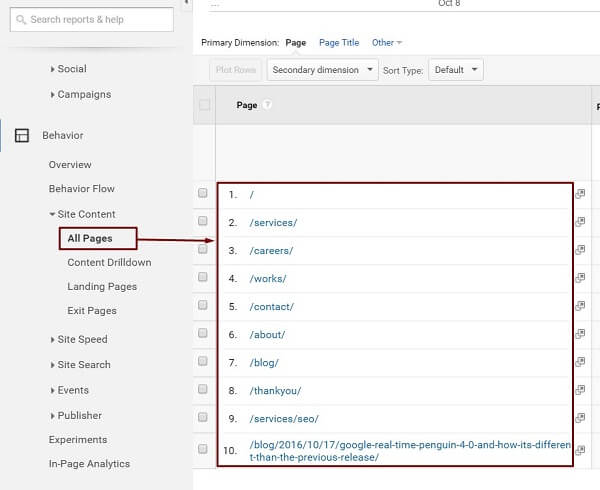Expand the Social section

tap(69, 69)
